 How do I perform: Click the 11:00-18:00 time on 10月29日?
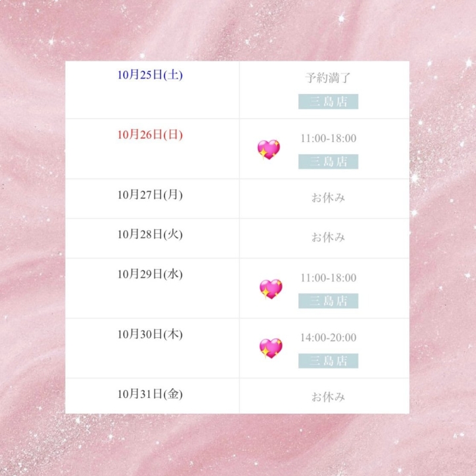(328, 278)
